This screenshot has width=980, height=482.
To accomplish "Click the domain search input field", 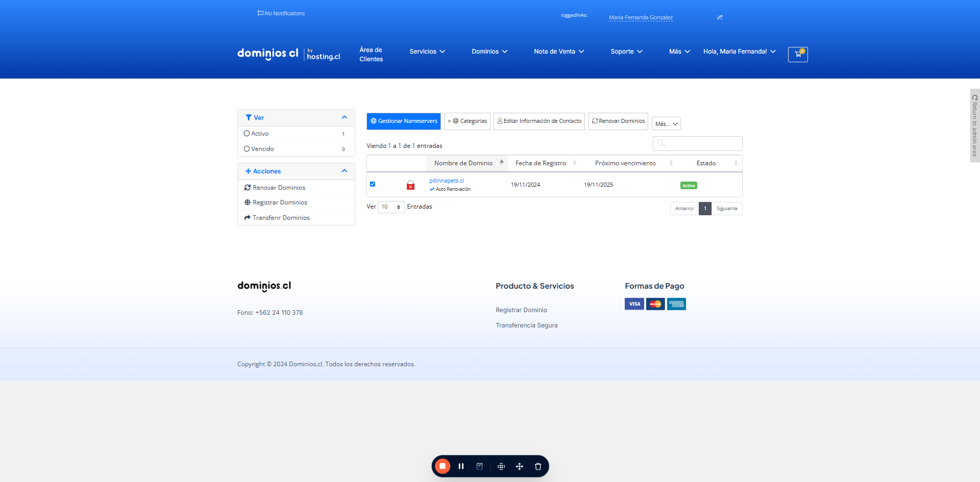I will tap(698, 143).
